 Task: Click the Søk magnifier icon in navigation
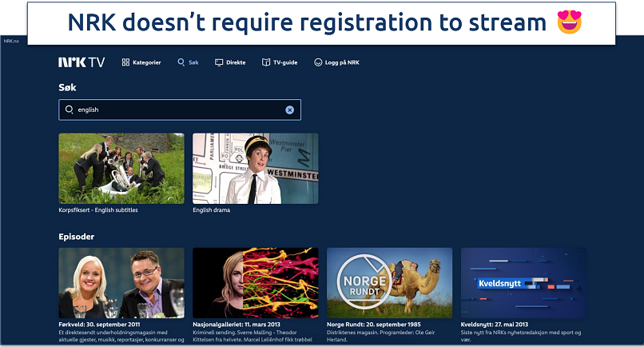point(181,62)
